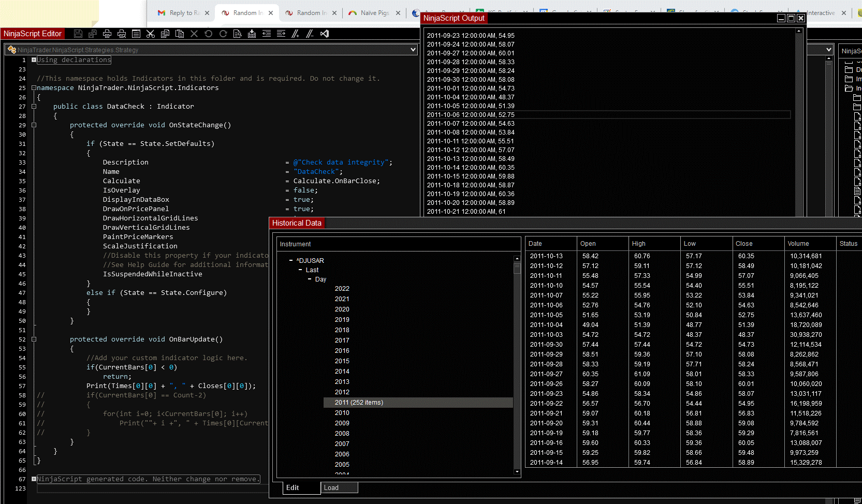The width and height of the screenshot is (862, 504).
Task: Click the Undo arrow icon
Action: click(209, 34)
